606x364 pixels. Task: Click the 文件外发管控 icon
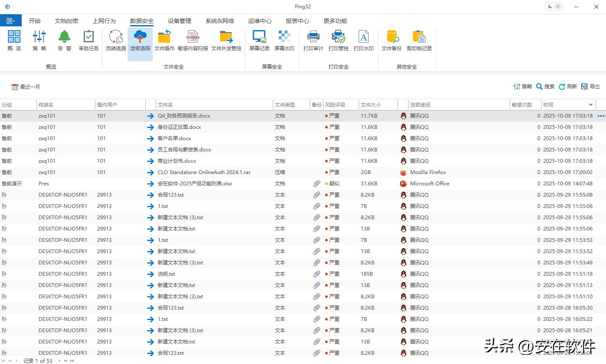click(x=226, y=41)
